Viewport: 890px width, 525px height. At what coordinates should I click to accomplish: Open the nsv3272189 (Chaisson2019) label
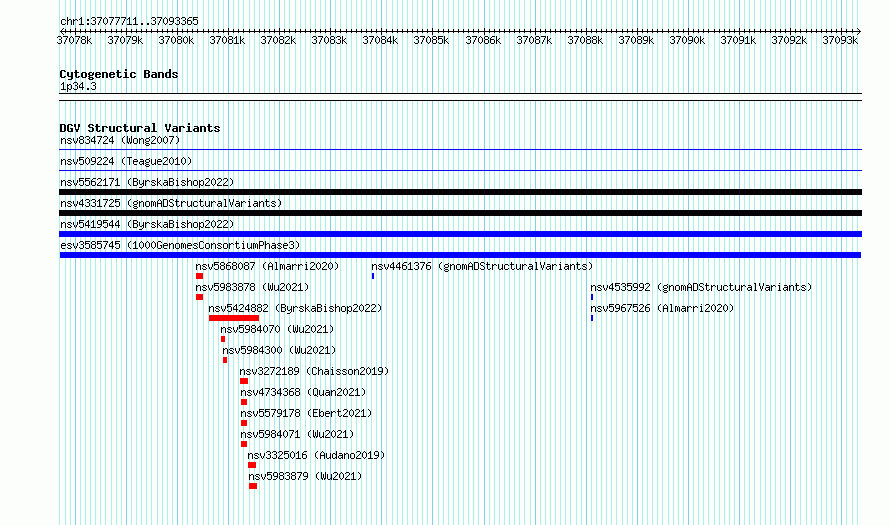coord(314,371)
